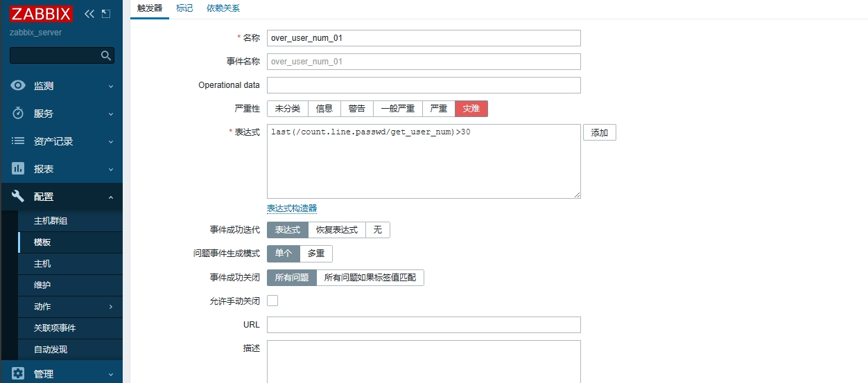Click the services stopwatch icon

point(19,114)
